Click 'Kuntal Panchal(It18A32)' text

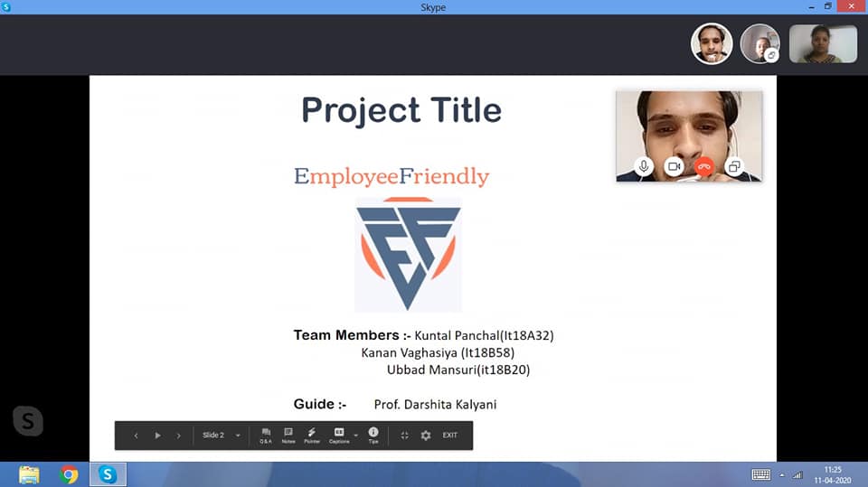point(484,335)
